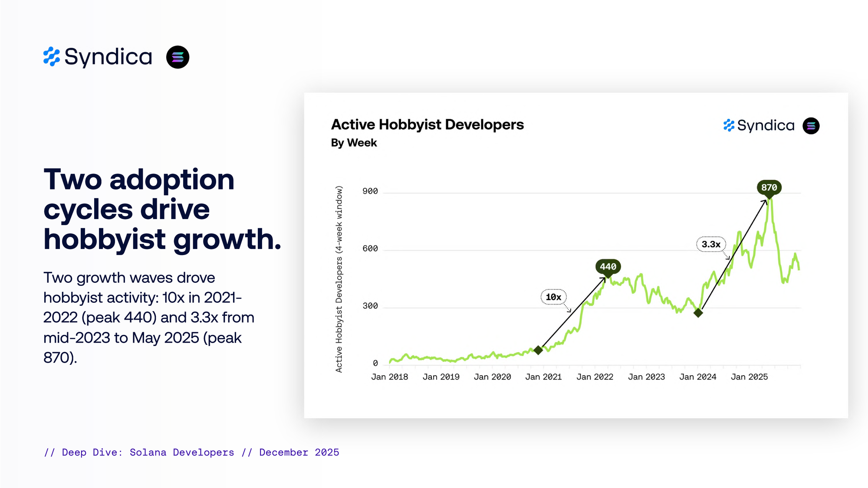
Task: Click the 440 peak marker label
Action: coord(608,266)
